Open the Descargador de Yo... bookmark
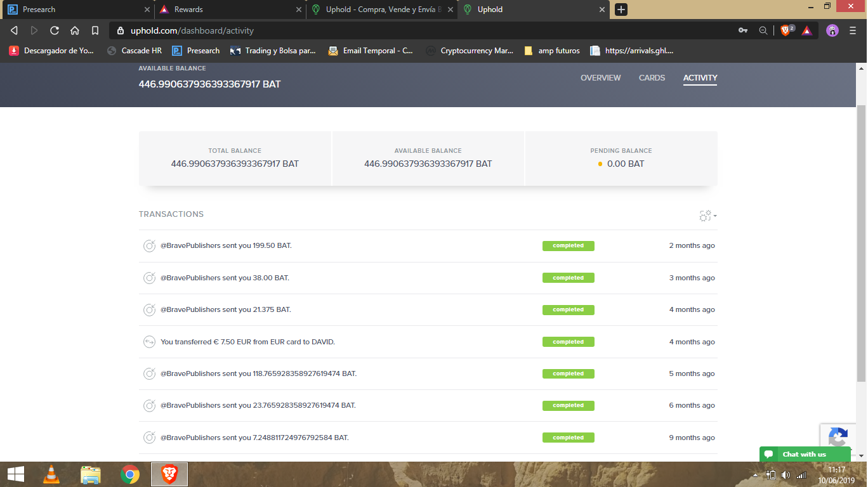868x487 pixels. click(x=52, y=51)
